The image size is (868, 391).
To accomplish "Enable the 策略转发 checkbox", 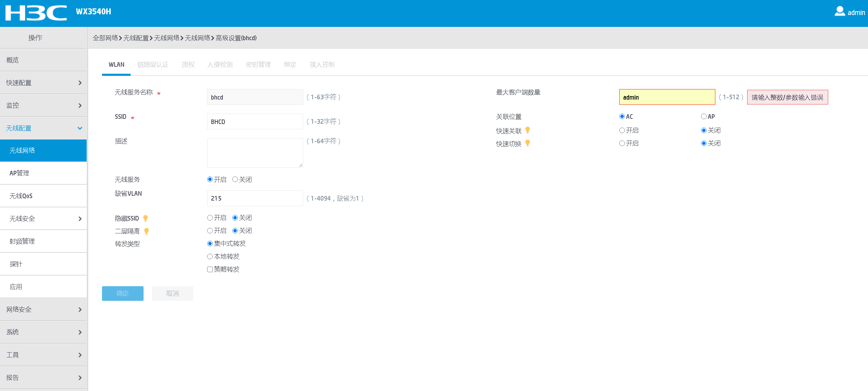I will point(210,269).
